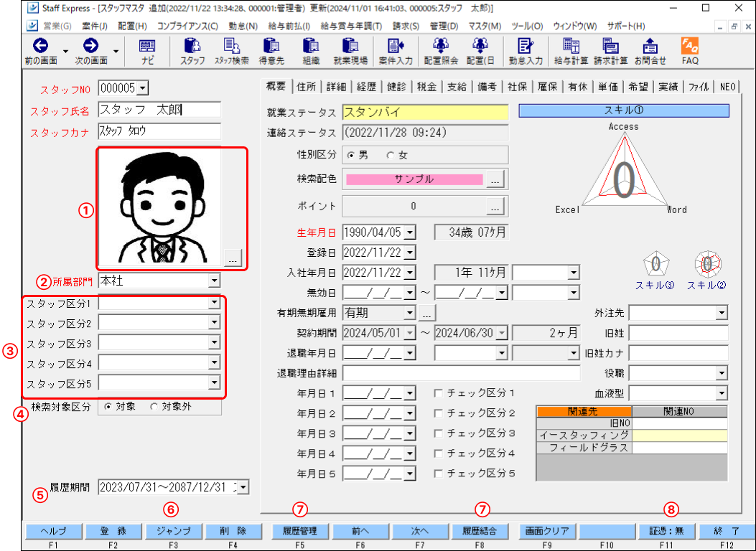Click the blue スキル① header bar
The image size is (756, 551).
click(x=624, y=110)
